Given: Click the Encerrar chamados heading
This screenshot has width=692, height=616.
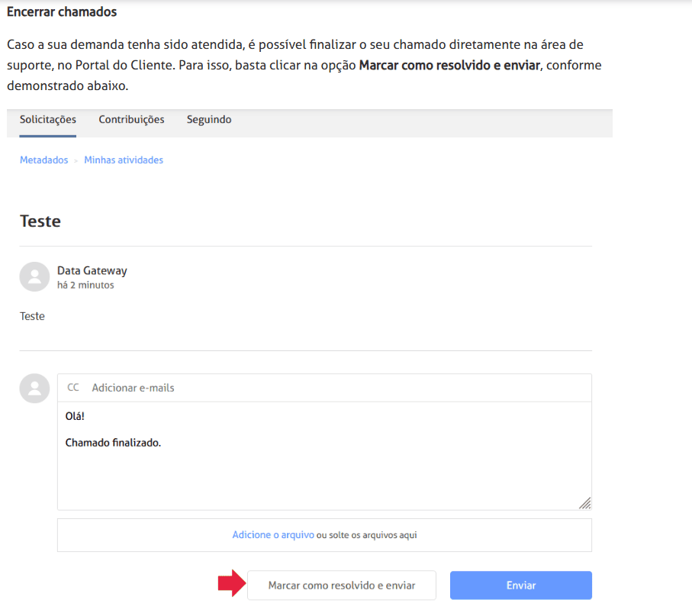Looking at the screenshot, I should 62,13.
